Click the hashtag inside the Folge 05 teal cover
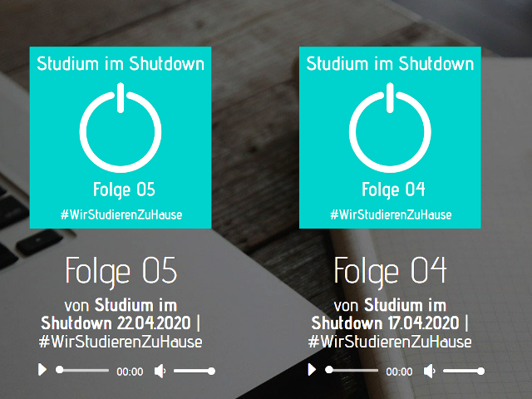 (121, 214)
